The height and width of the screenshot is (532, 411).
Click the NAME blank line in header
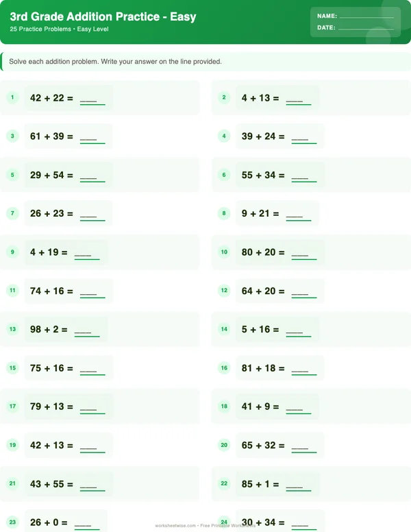(x=366, y=16)
